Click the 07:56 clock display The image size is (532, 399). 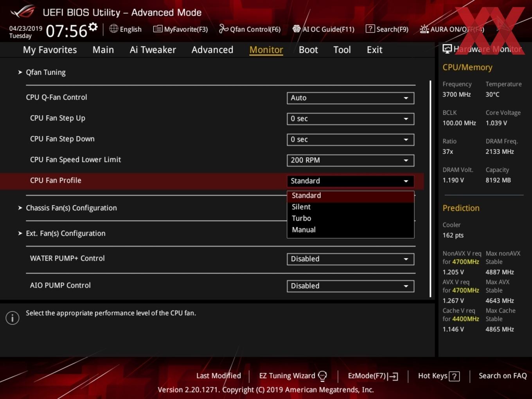66,31
